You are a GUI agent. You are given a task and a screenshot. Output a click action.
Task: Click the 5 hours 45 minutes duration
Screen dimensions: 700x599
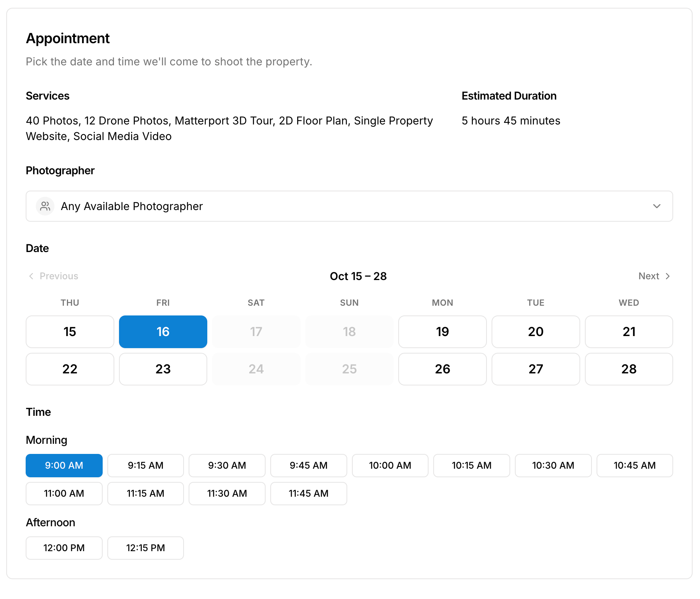(511, 121)
